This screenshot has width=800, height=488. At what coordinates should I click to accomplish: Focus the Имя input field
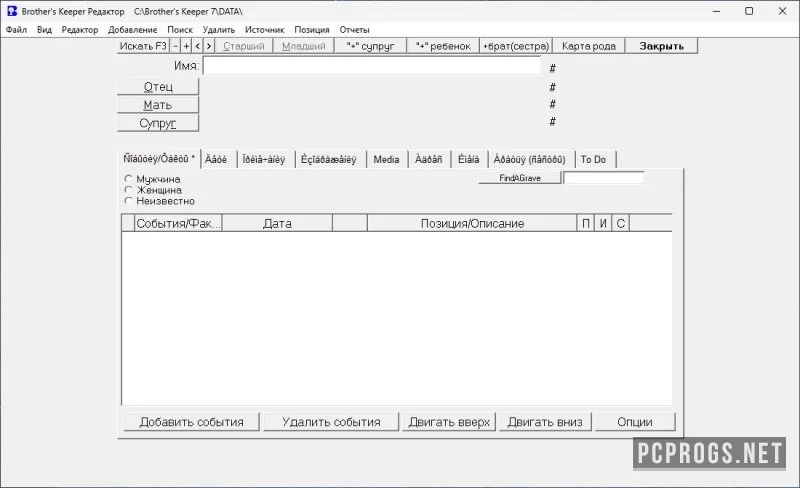pos(372,65)
